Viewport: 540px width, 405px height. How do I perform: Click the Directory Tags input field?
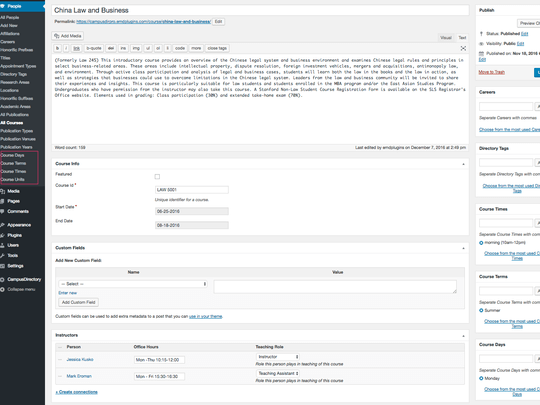click(506, 163)
